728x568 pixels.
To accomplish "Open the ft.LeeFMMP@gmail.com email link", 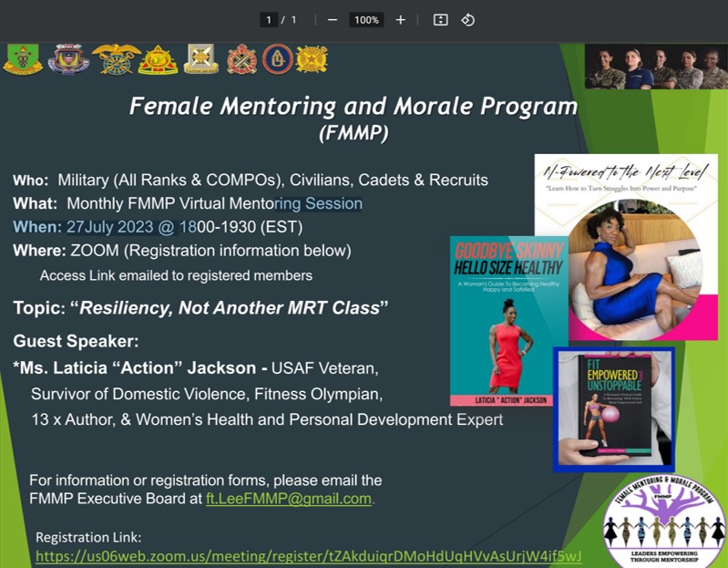I will pos(288,499).
